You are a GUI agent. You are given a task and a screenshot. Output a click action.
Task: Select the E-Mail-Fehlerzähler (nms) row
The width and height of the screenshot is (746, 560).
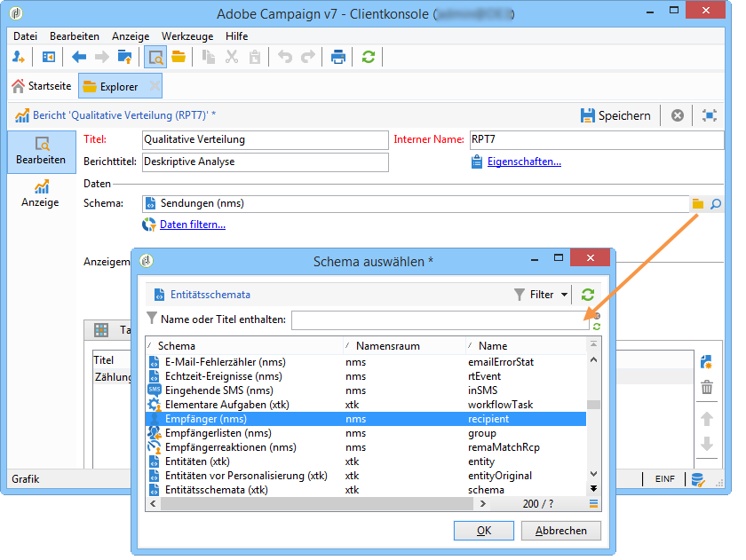(365, 362)
